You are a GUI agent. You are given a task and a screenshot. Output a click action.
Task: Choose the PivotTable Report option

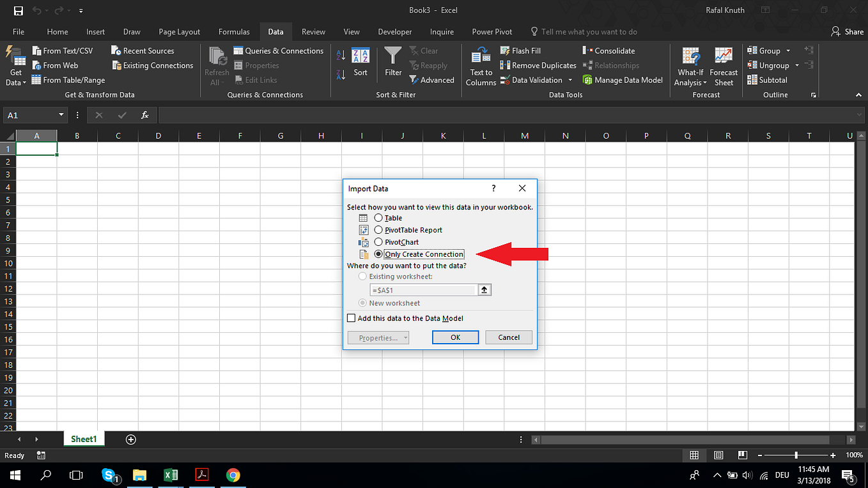[378, 230]
